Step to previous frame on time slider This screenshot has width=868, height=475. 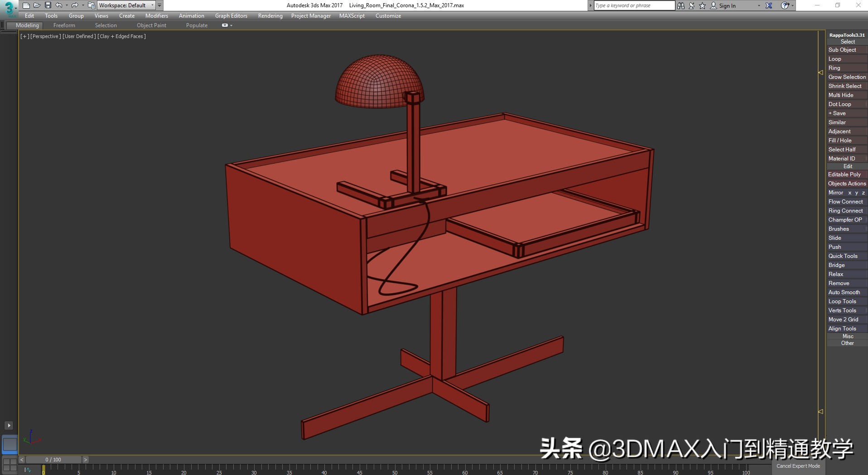[x=22, y=460]
